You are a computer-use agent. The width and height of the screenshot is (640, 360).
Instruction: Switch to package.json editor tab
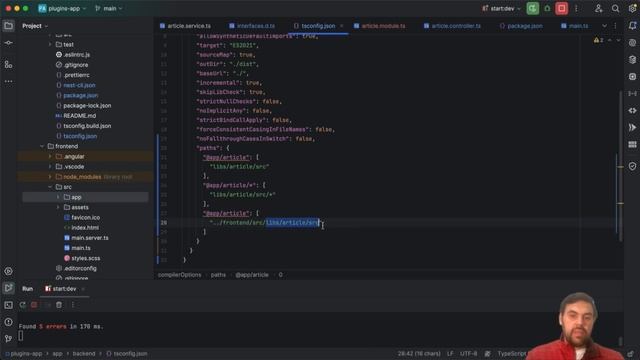[521, 26]
